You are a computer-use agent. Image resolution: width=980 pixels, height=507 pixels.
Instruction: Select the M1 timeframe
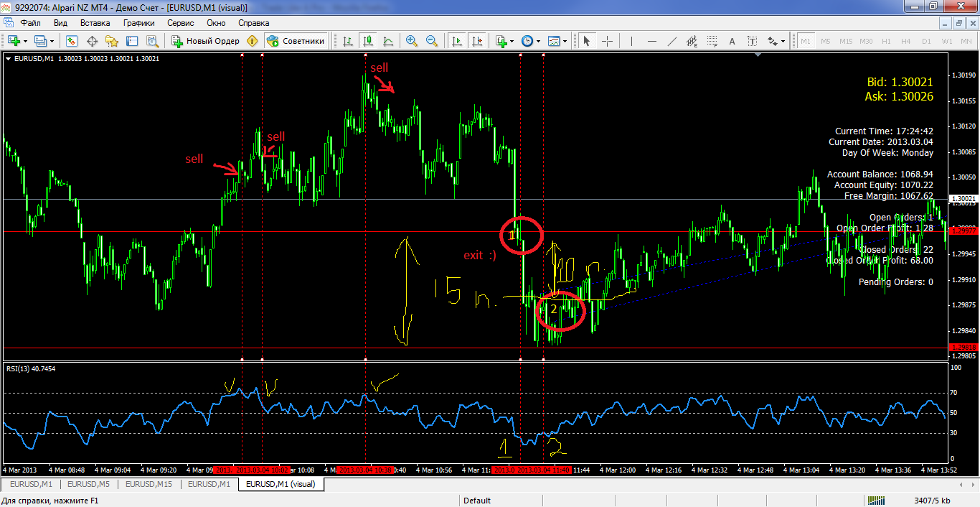coord(806,41)
